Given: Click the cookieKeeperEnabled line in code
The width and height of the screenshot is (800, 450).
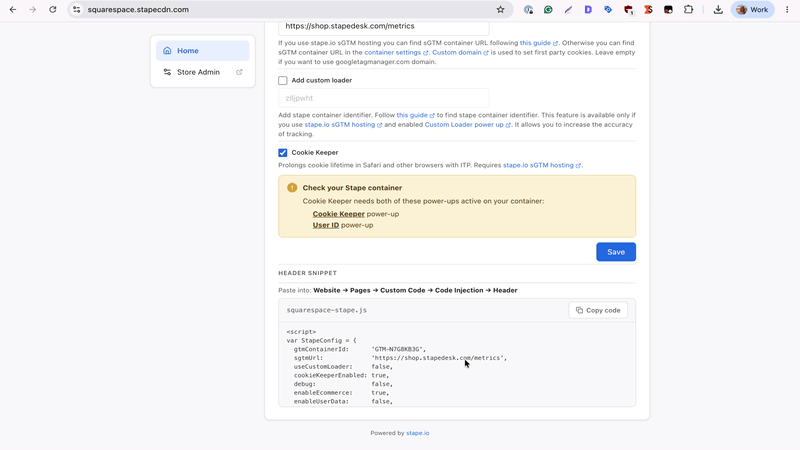Looking at the screenshot, I should coord(341,375).
